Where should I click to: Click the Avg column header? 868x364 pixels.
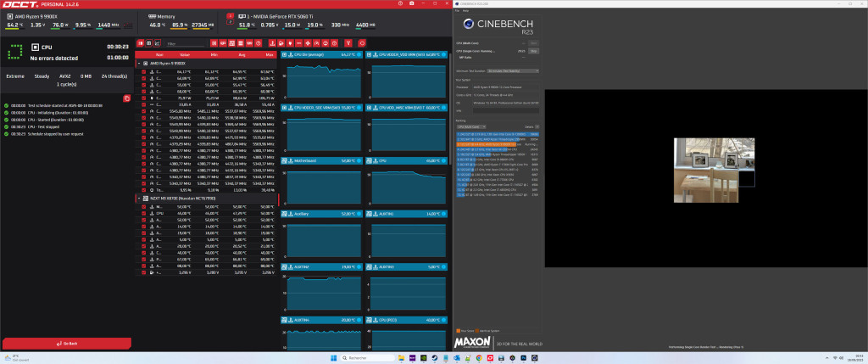[242, 55]
